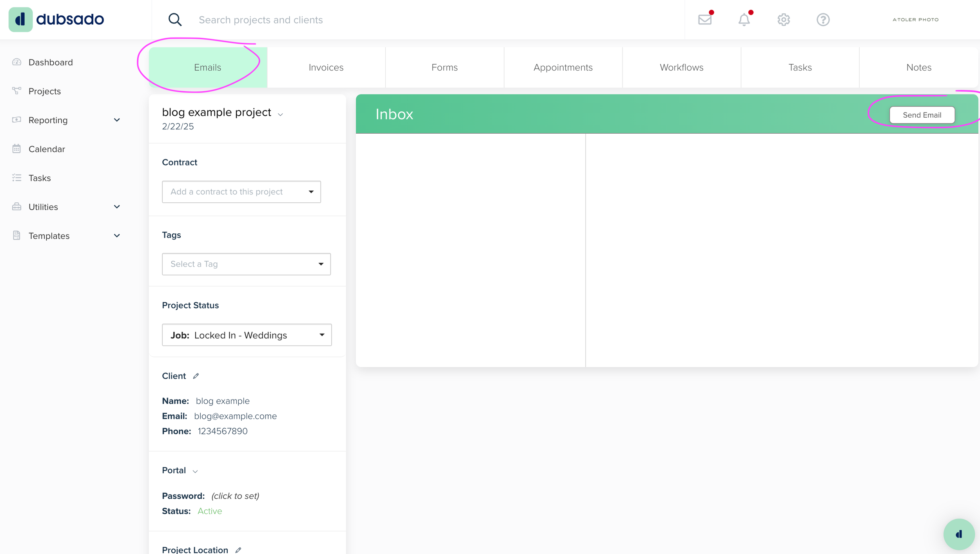Click the Dashboard gauge icon
980x554 pixels.
(x=16, y=62)
